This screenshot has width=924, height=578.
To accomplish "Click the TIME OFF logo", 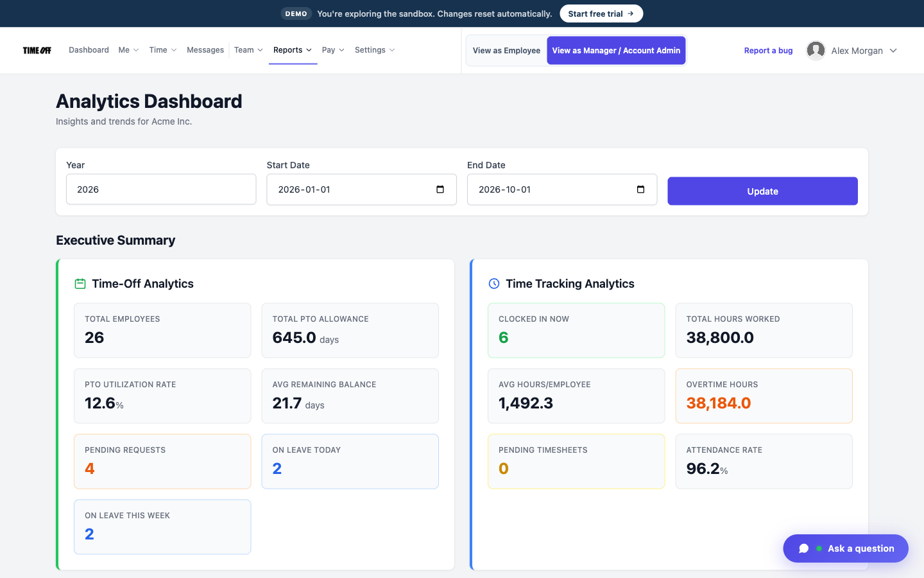I will (37, 50).
